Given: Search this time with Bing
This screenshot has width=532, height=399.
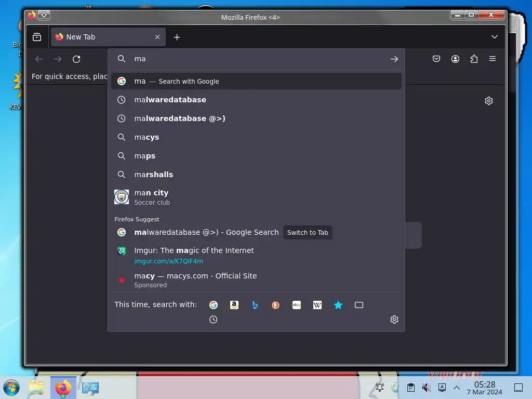Looking at the screenshot, I should tap(255, 305).
